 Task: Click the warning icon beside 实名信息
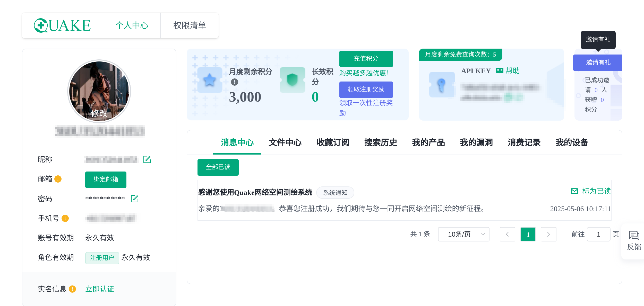pyautogui.click(x=72, y=289)
